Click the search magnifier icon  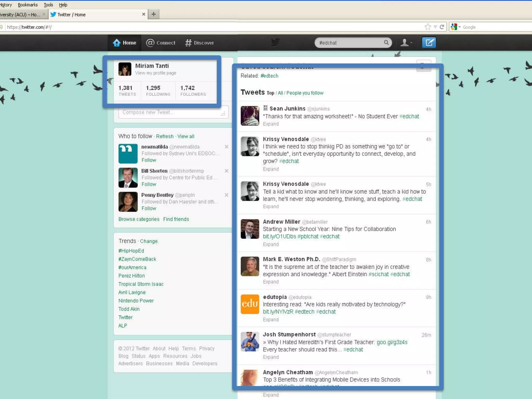pos(386,43)
